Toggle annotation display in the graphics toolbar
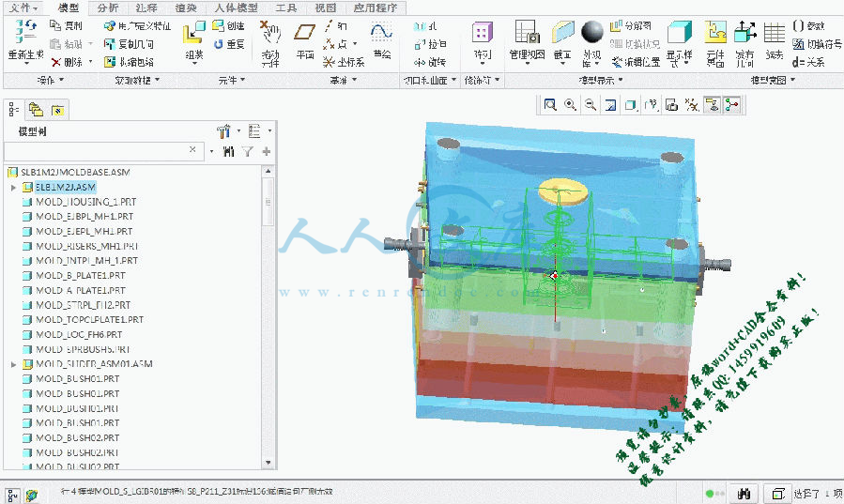Screen dimensions: 844x504 (x=712, y=105)
